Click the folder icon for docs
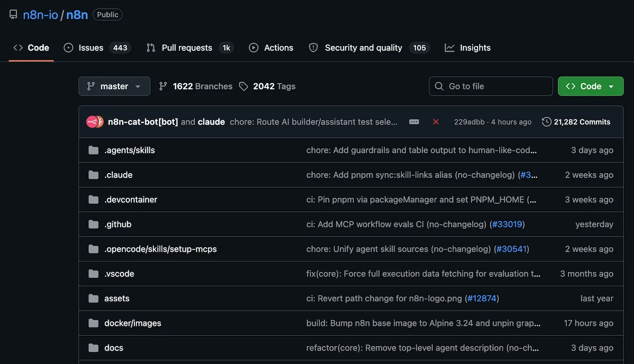634x364 pixels. pos(93,347)
